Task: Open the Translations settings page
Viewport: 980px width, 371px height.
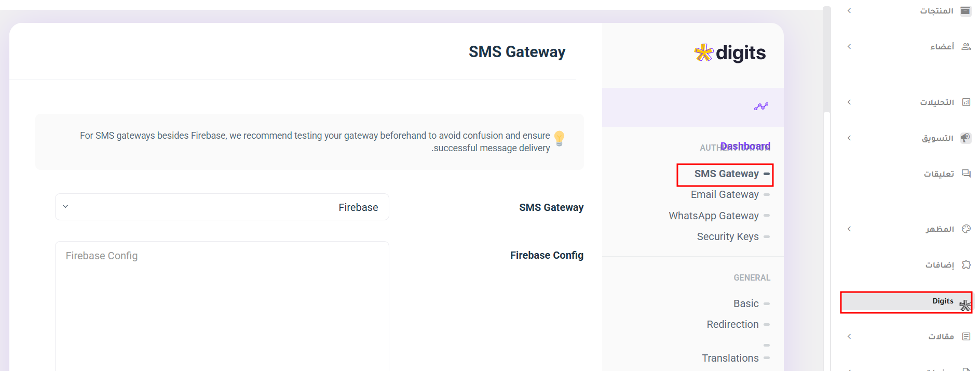Action: coord(730,358)
